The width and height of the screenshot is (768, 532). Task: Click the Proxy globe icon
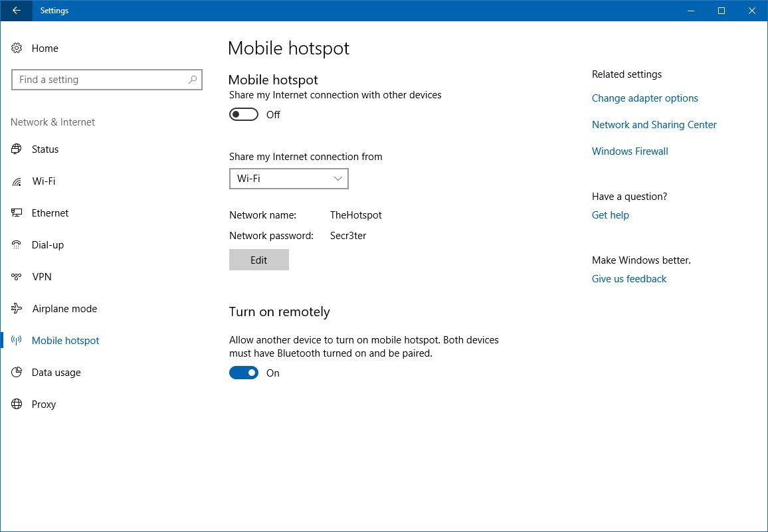click(17, 404)
